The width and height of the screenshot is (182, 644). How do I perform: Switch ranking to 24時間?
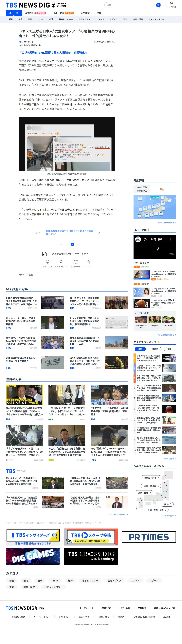(155, 349)
